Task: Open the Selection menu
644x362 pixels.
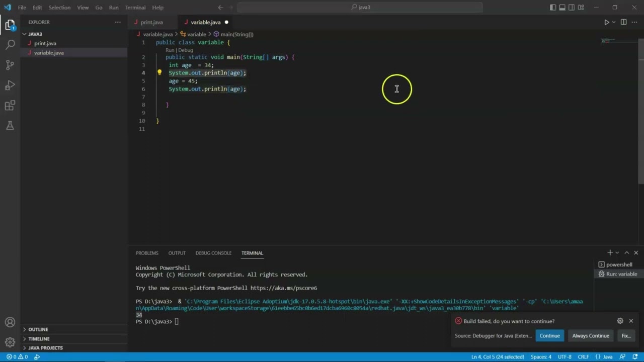Action: point(59,8)
